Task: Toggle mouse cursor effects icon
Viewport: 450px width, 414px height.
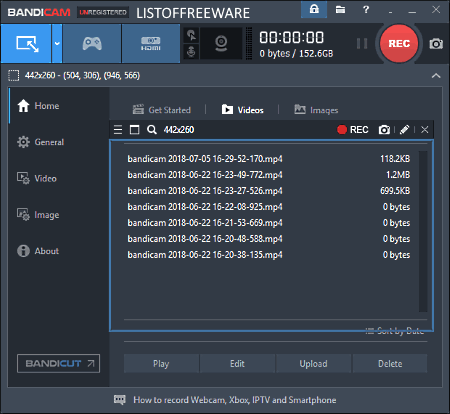Action: pos(191,35)
